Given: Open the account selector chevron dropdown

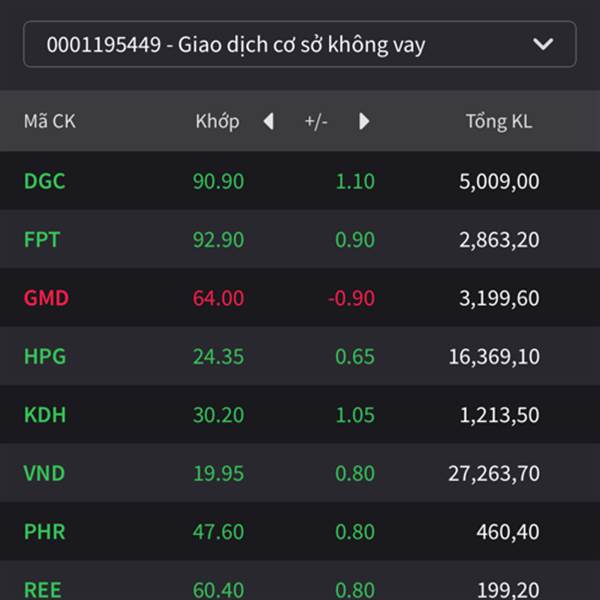Looking at the screenshot, I should tap(543, 44).
